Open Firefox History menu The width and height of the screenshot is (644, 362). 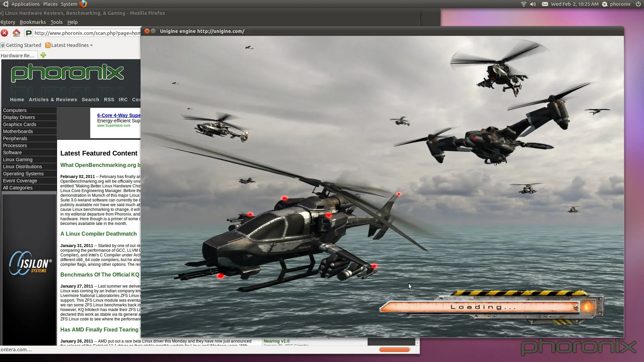tap(7, 22)
